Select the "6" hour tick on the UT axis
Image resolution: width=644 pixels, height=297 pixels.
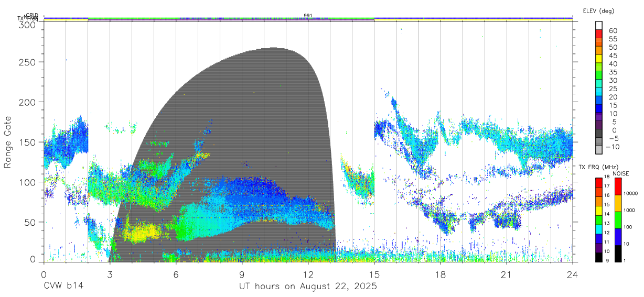pyautogui.click(x=176, y=274)
